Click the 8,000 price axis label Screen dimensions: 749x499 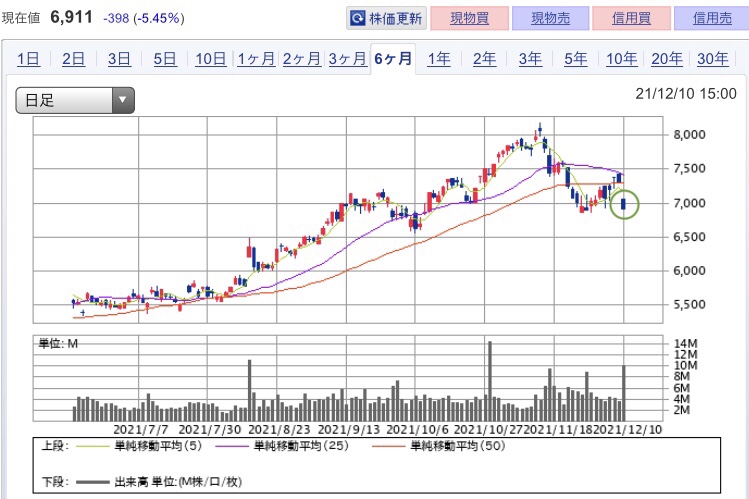pyautogui.click(x=689, y=135)
